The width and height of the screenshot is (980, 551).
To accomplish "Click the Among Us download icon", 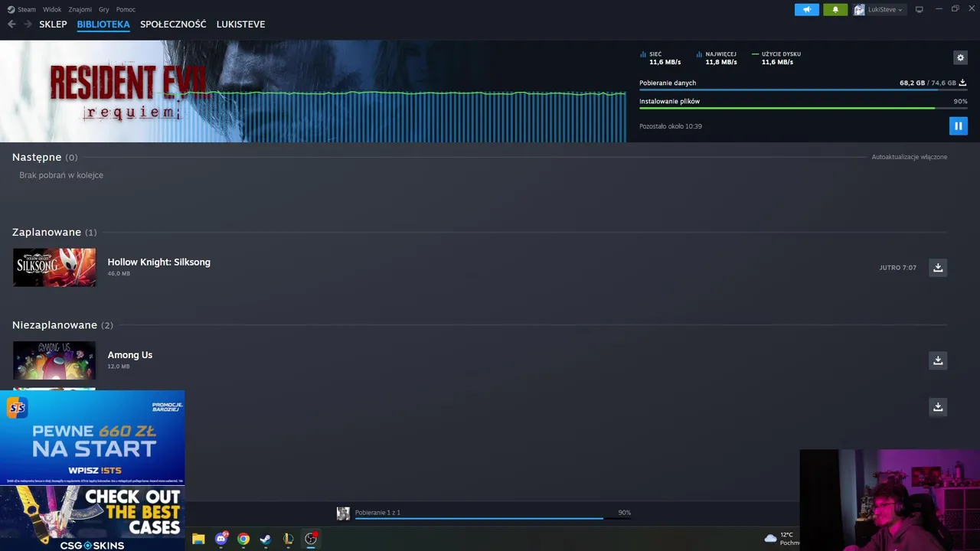I will coord(938,360).
